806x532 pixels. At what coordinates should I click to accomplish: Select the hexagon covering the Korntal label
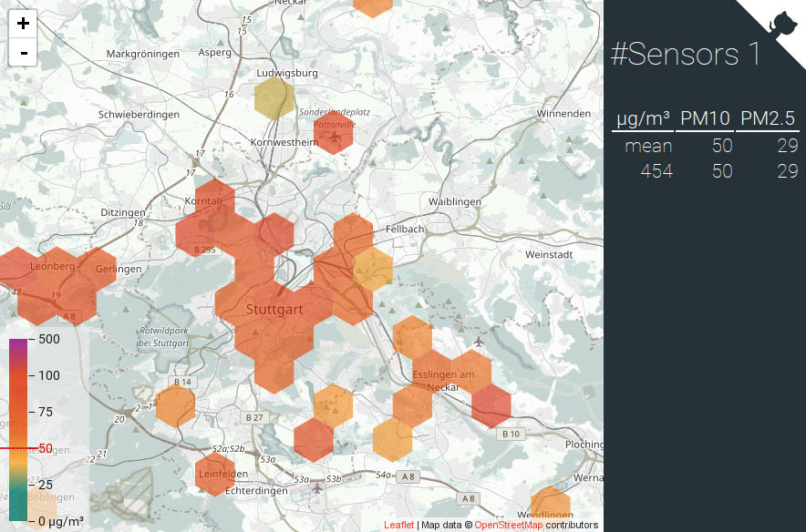pos(215,200)
